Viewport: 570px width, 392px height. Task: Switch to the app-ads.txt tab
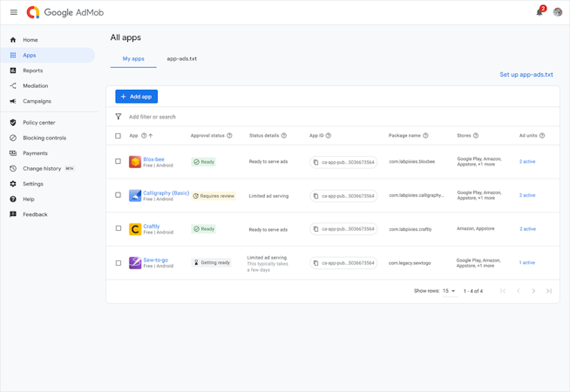pyautogui.click(x=182, y=58)
